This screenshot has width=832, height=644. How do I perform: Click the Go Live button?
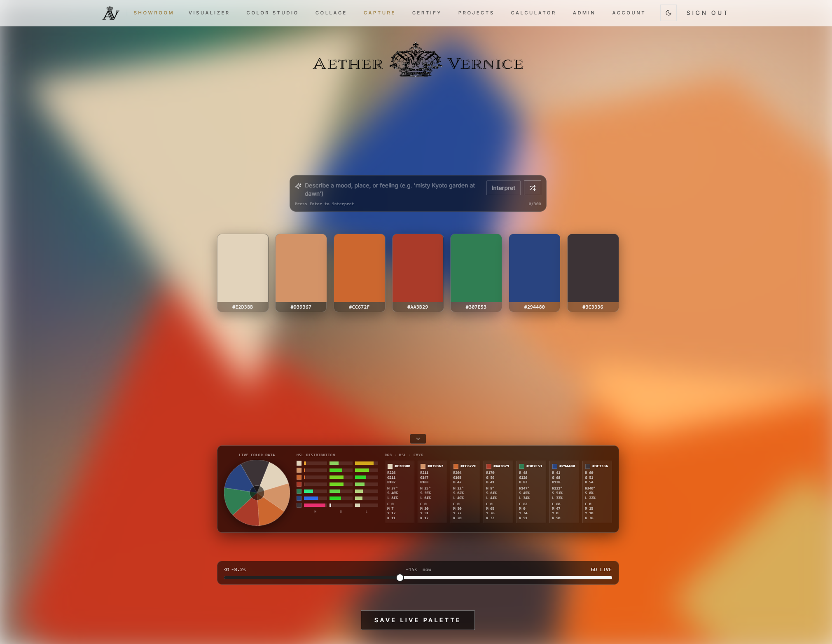click(x=601, y=569)
